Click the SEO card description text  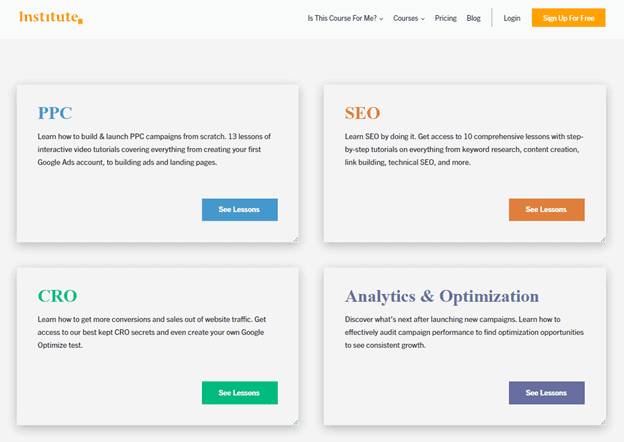(464, 149)
